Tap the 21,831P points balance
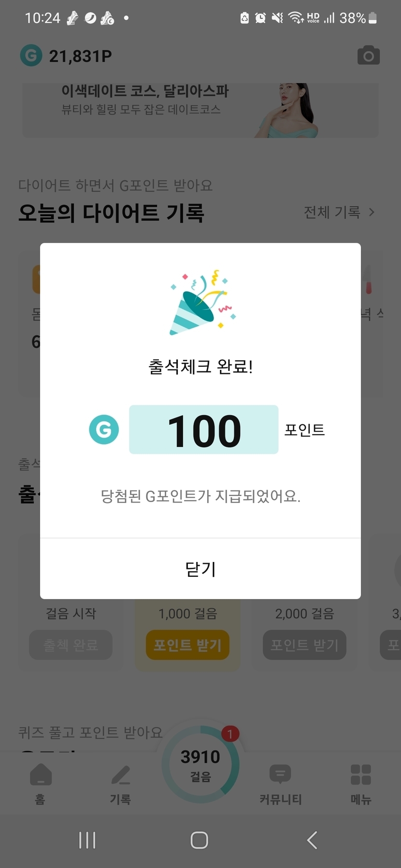This screenshot has width=401, height=868. [x=80, y=56]
